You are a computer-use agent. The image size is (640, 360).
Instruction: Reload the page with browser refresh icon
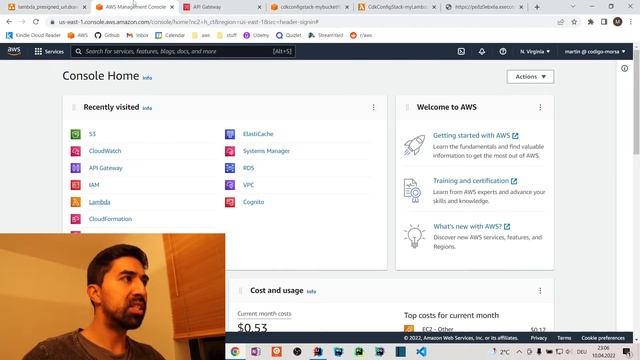(36, 22)
